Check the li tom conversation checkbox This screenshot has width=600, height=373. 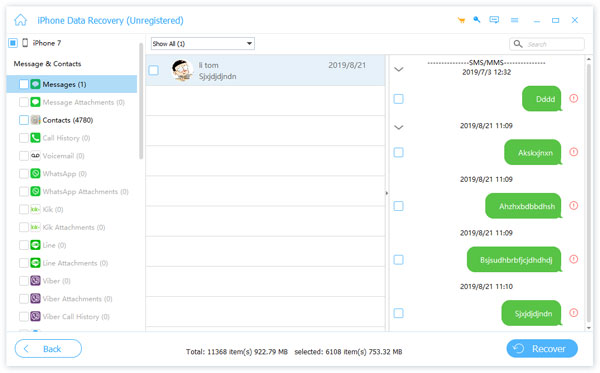(x=153, y=70)
